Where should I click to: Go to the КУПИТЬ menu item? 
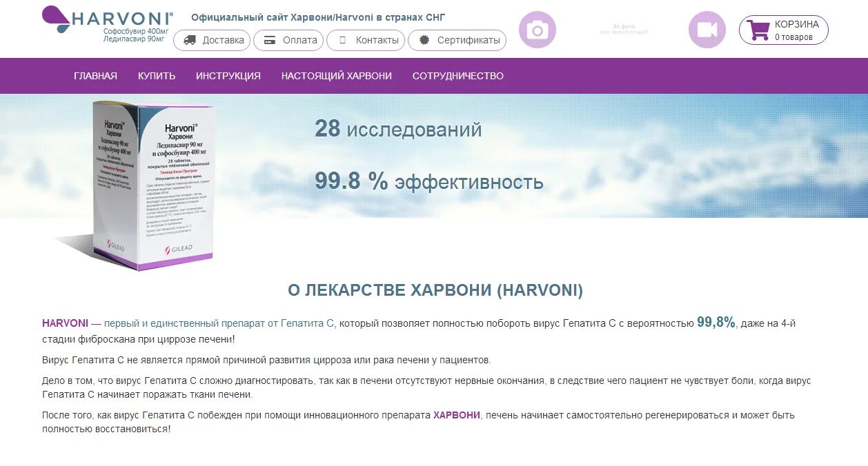coord(157,76)
